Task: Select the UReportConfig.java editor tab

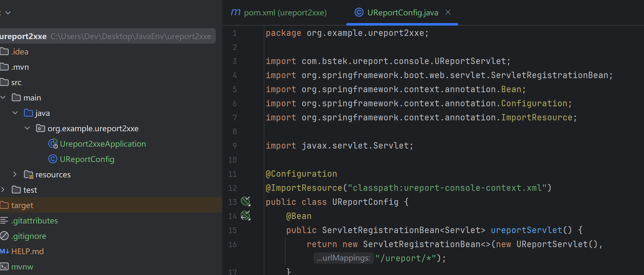Action: [402, 12]
